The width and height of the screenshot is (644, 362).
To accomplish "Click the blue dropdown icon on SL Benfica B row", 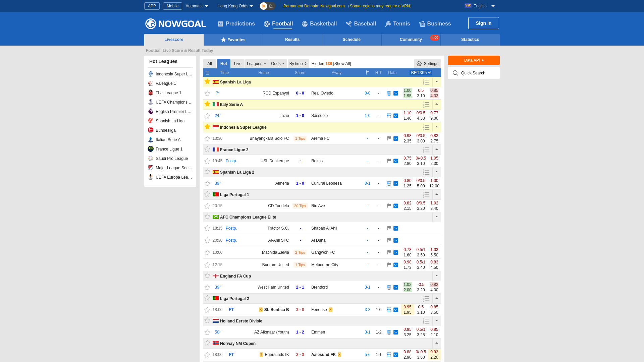I will coord(396,310).
